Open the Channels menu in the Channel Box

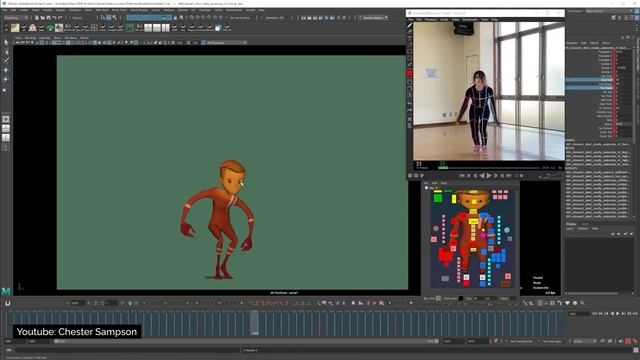tap(572, 43)
